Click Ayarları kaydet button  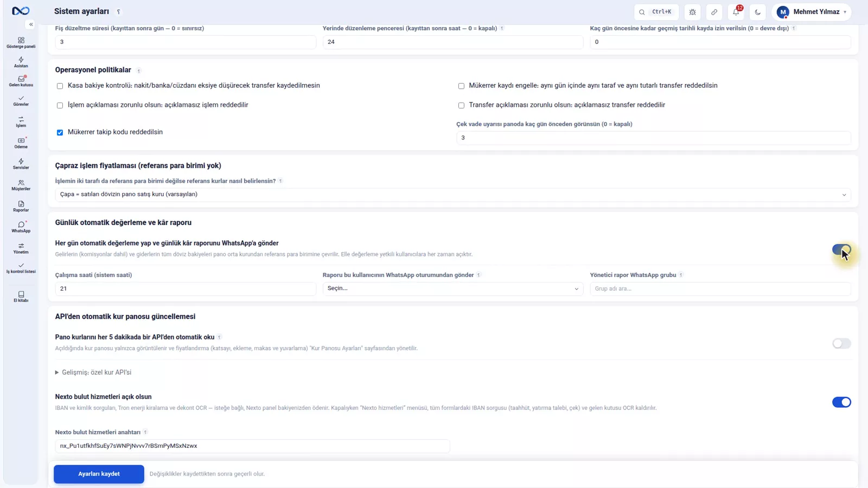[x=99, y=474]
